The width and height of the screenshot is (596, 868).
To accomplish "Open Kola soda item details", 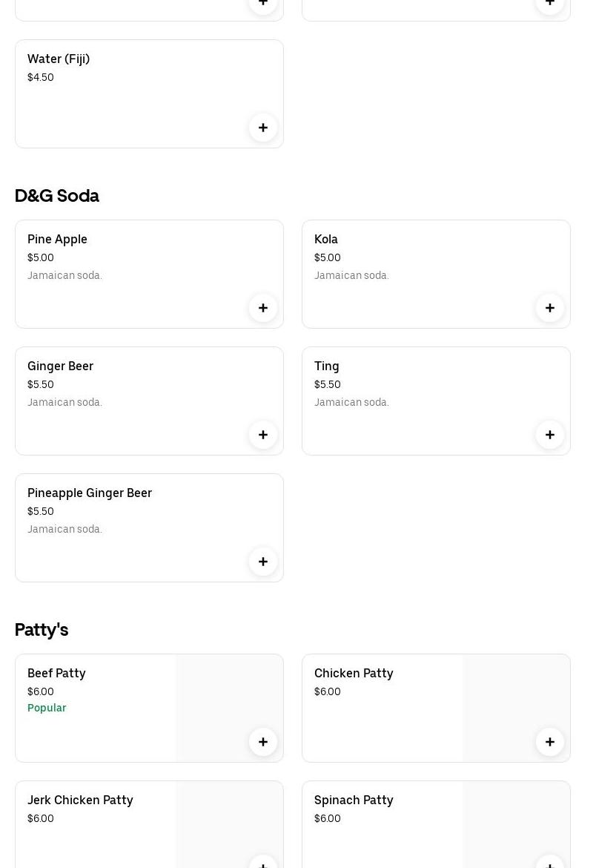I will click(x=326, y=239).
